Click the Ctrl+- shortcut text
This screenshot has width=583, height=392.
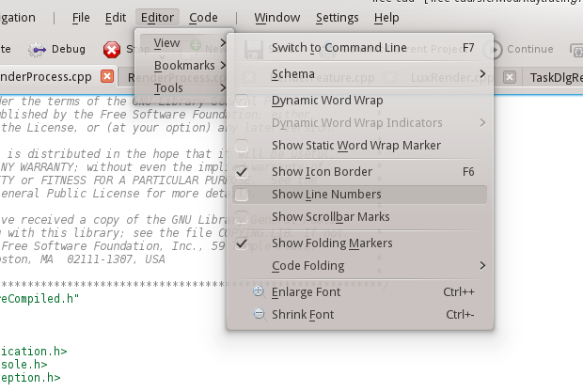[x=461, y=315]
